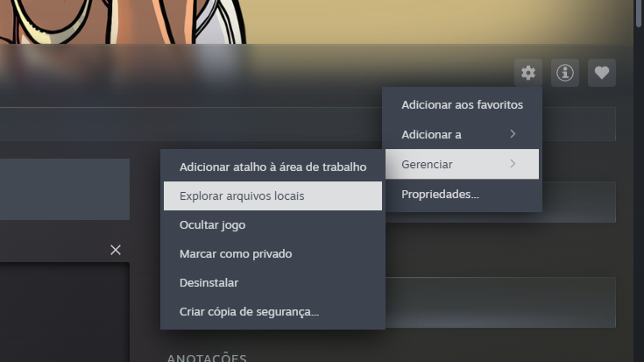The height and width of the screenshot is (362, 644).
Task: Open game info with the circled i icon
Action: pos(565,73)
